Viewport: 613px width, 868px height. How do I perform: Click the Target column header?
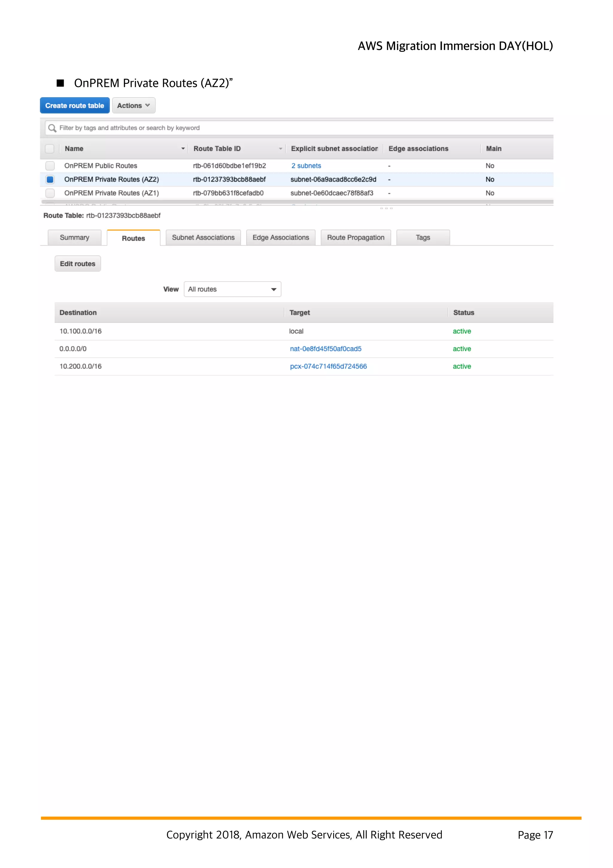300,313
